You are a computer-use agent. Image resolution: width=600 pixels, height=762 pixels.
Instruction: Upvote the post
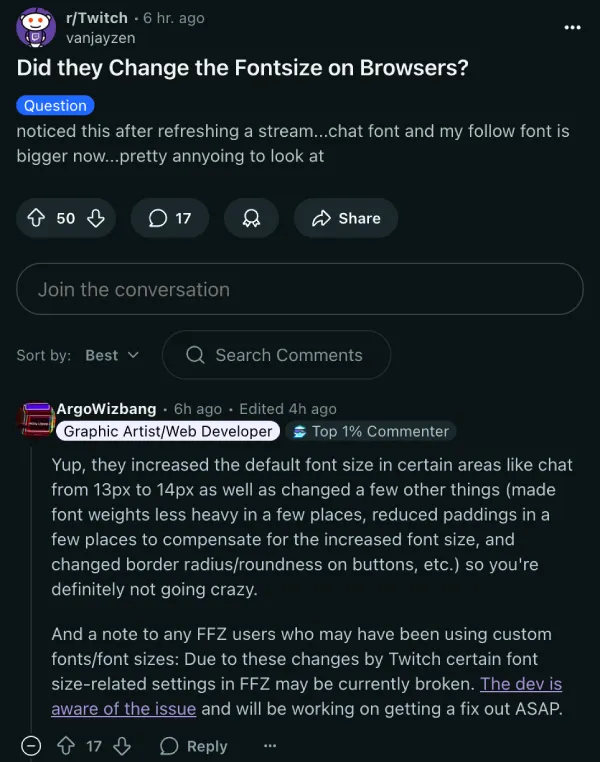tap(37, 218)
